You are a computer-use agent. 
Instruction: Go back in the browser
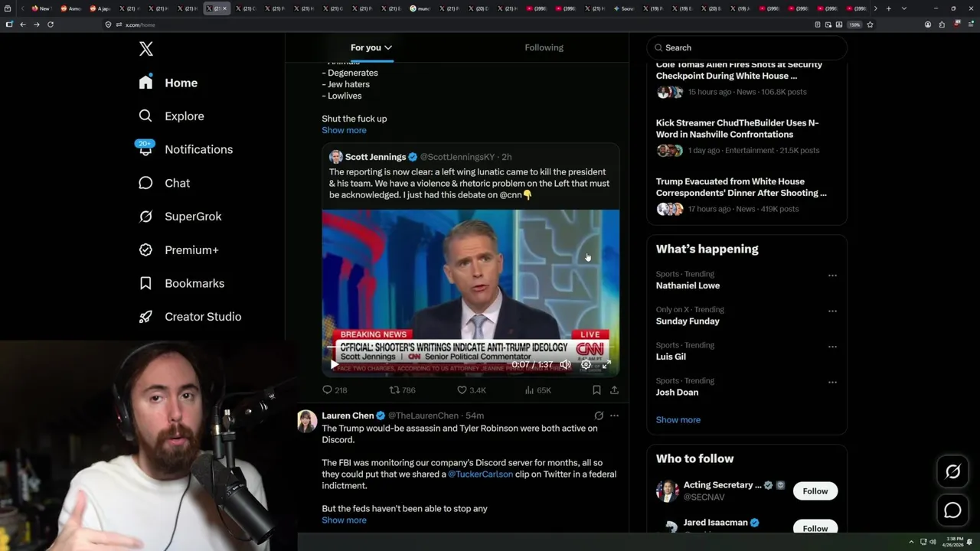point(23,24)
